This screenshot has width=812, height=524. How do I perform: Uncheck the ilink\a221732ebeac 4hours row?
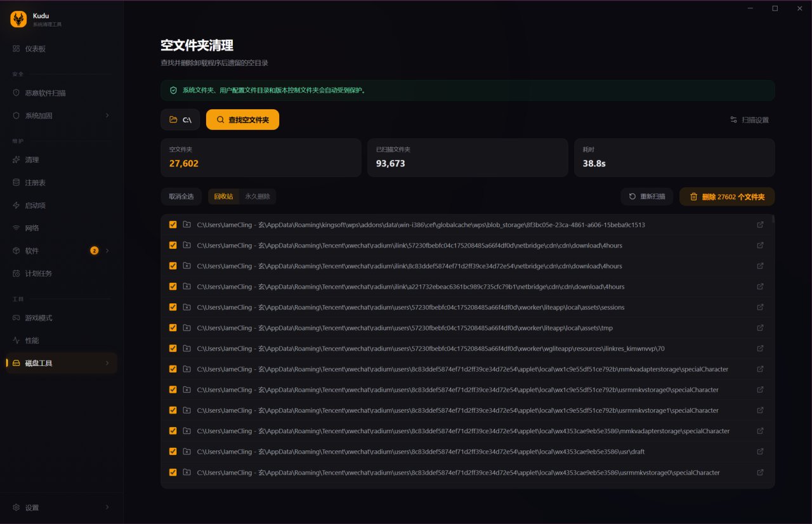tap(173, 287)
